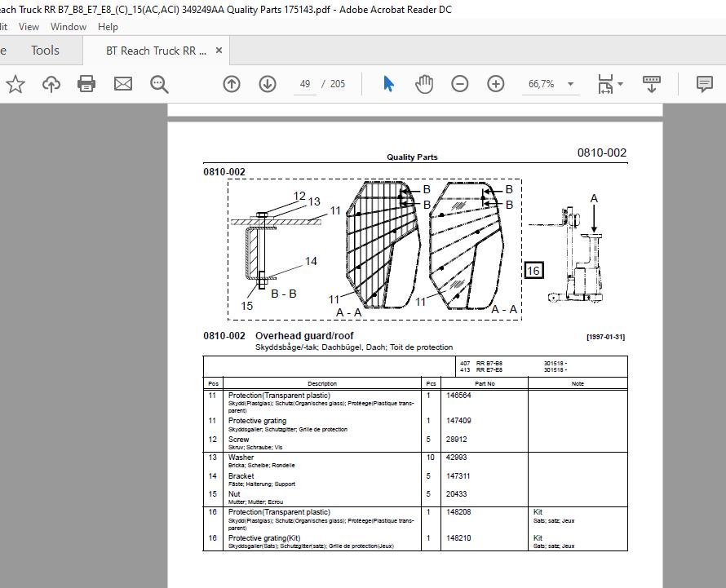Expand the page fit options arrow
The image size is (726, 588).
point(619,83)
